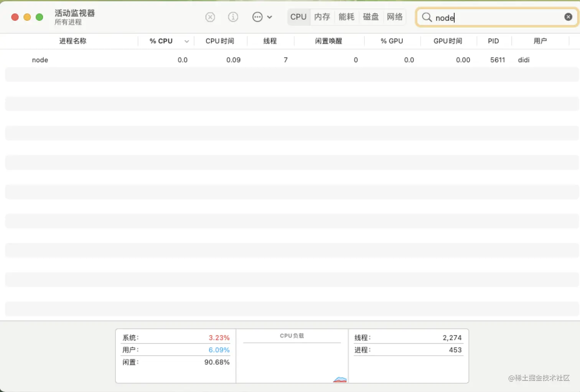This screenshot has height=392, width=580.
Task: Clear the search field with the X icon
Action: click(568, 17)
